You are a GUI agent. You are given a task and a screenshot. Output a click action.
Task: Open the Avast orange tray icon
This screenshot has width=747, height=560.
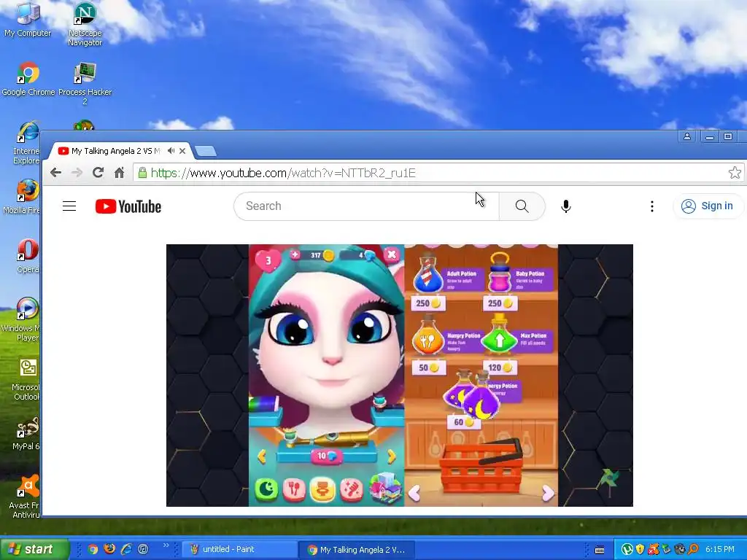[x=653, y=550]
